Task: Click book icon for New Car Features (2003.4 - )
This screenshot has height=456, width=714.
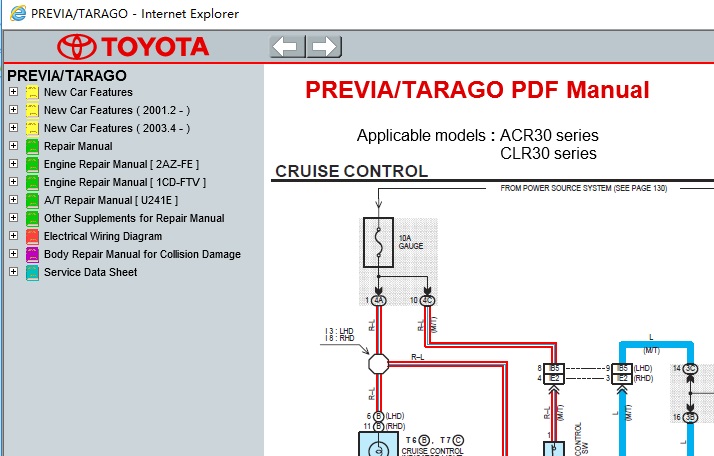Action: coord(32,128)
